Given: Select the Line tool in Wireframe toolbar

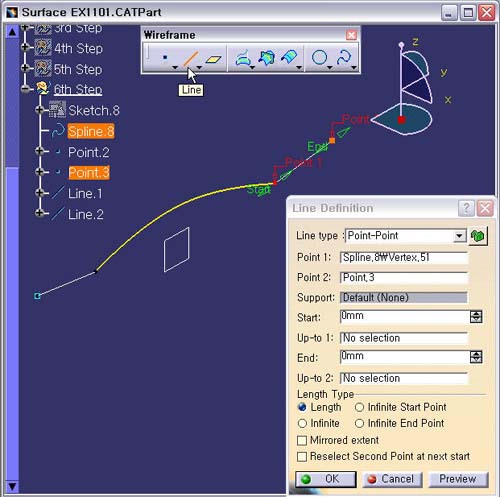Looking at the screenshot, I should click(190, 58).
